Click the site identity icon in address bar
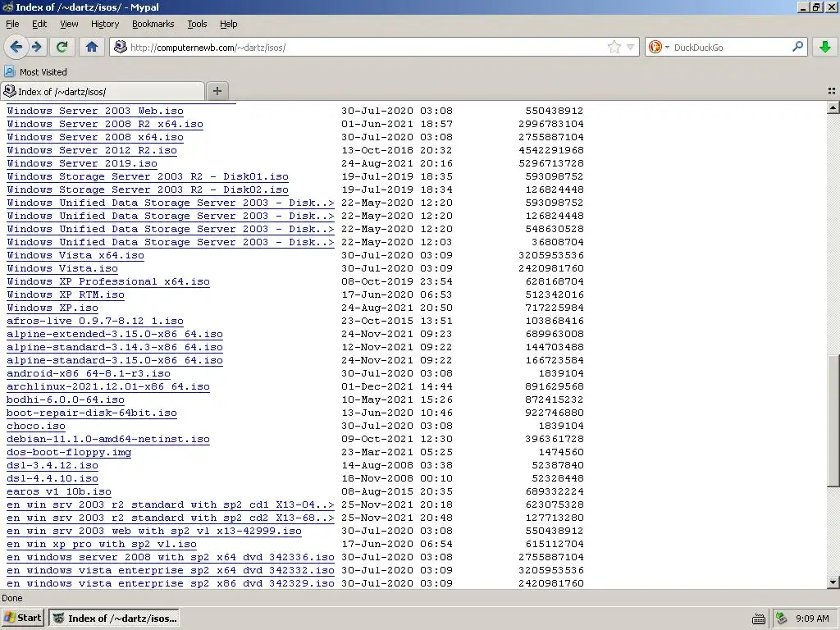This screenshot has height=630, width=840. coord(121,47)
